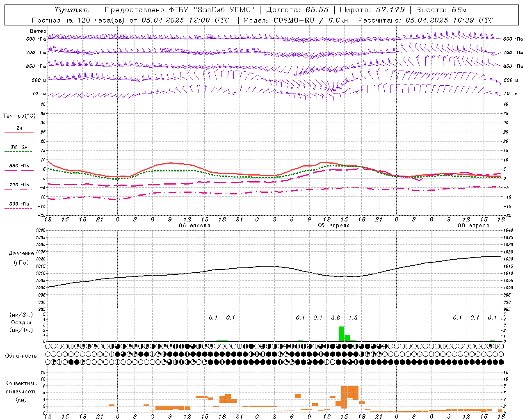Click the "(мм/1ч.)" hourly precipitation unit label

pos(21,330)
